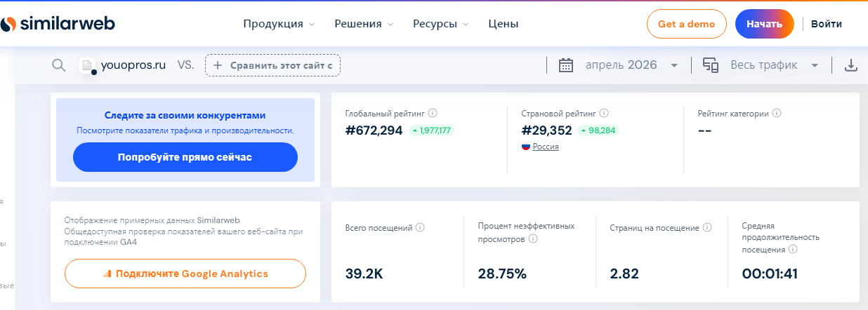Click the global rank value #672,294
The image size is (868, 310).
tap(374, 130)
